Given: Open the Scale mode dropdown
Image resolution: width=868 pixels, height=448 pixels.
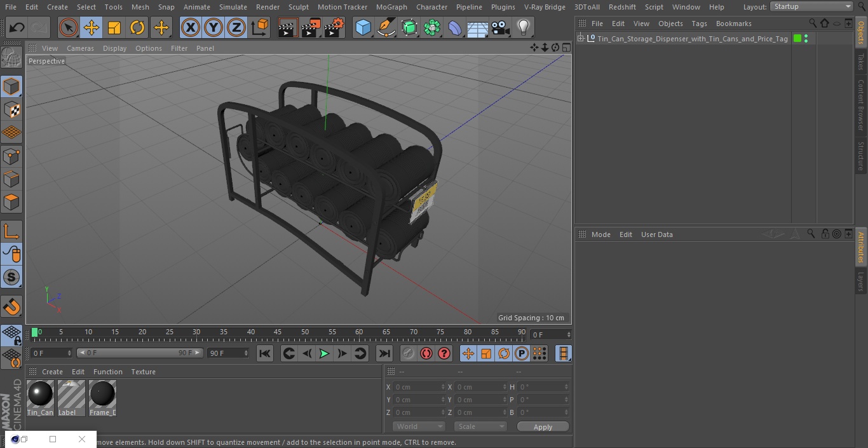Looking at the screenshot, I should pyautogui.click(x=480, y=426).
